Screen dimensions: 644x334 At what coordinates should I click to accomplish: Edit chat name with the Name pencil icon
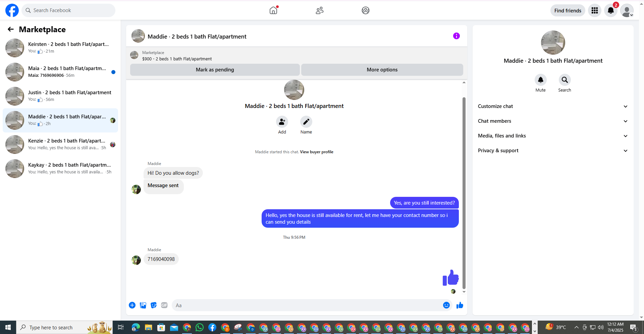(306, 122)
